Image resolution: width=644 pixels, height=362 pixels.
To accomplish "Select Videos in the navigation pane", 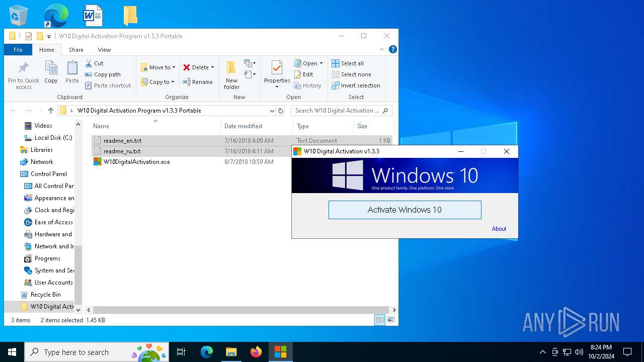I will pos(43,126).
